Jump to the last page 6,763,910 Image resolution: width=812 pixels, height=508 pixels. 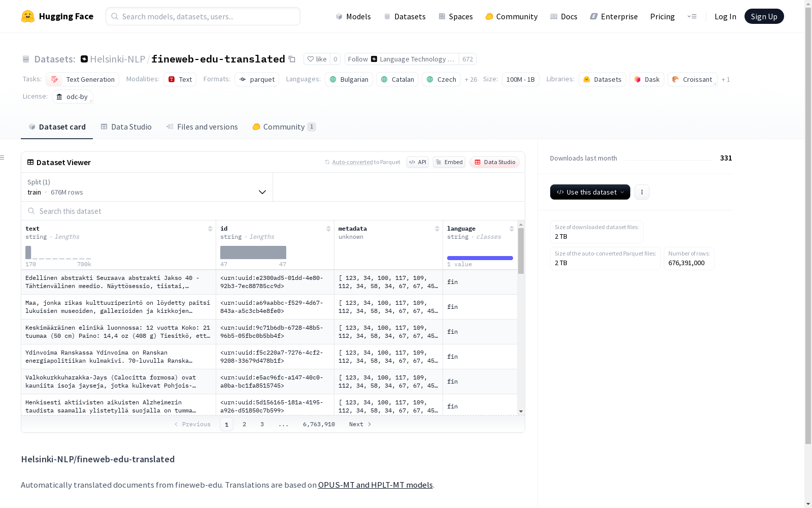[x=319, y=424]
